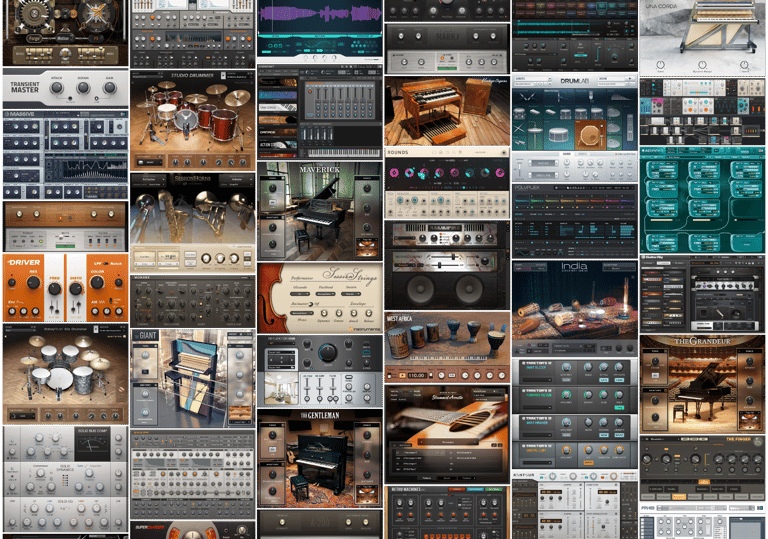Open the Una Corda piano thumbnail
The width and height of the screenshot is (768, 539).
click(702, 37)
